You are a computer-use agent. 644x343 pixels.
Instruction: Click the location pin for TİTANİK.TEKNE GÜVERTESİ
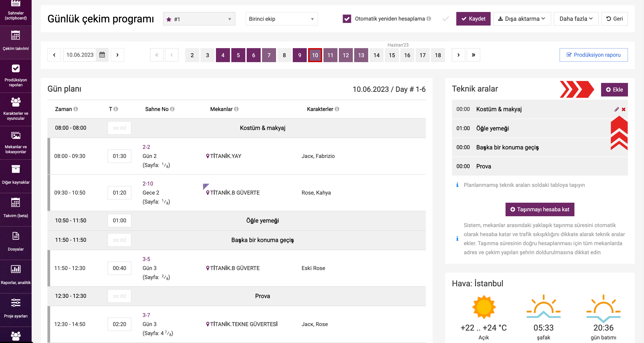point(208,324)
